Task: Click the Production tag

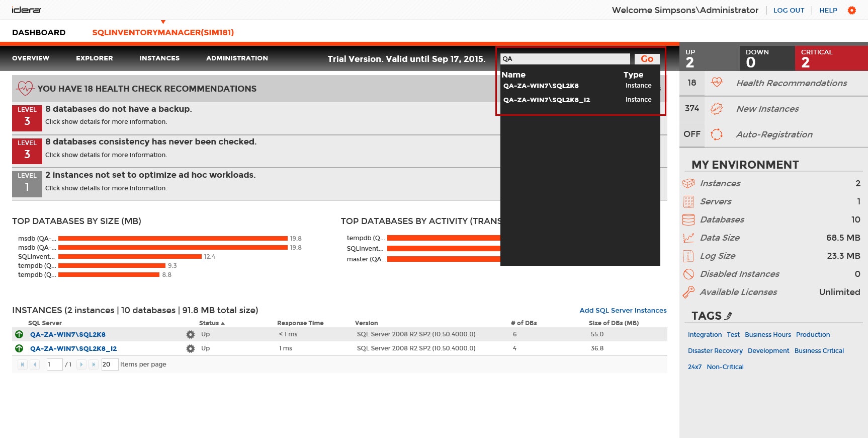Action: pos(813,335)
